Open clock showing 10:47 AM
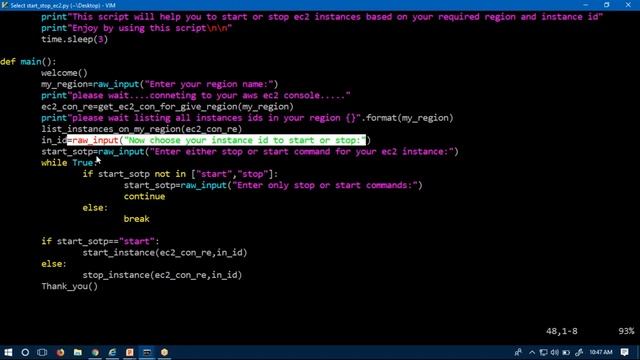 (600, 352)
